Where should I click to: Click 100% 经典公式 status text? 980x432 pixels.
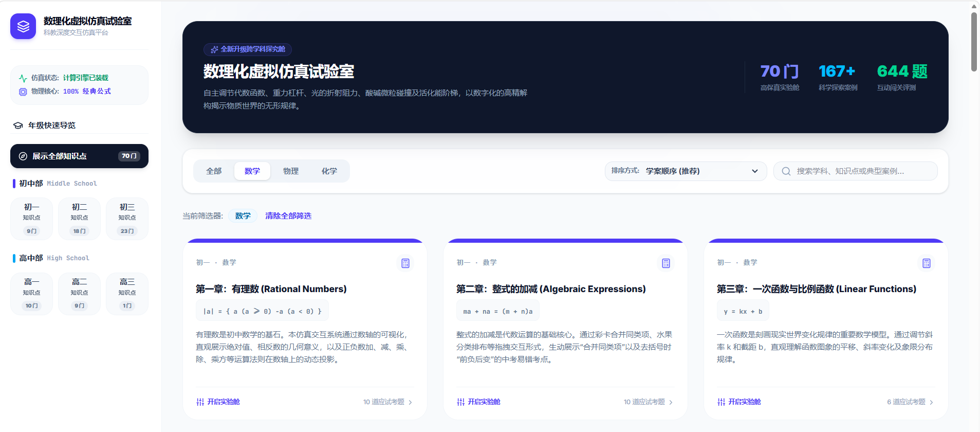[x=87, y=92]
